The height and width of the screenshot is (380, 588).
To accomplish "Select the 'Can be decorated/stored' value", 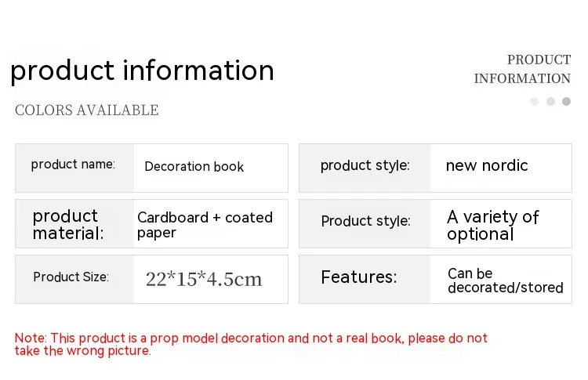I will point(505,280).
